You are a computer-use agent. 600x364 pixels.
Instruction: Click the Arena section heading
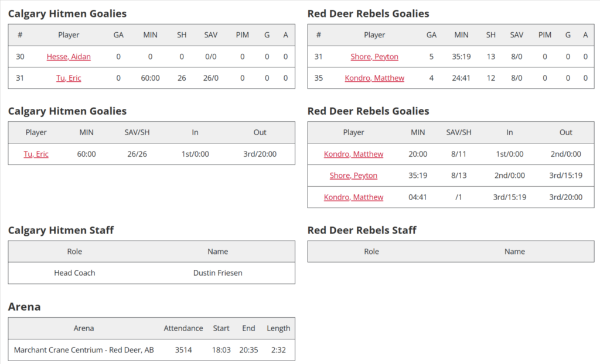[x=25, y=307]
